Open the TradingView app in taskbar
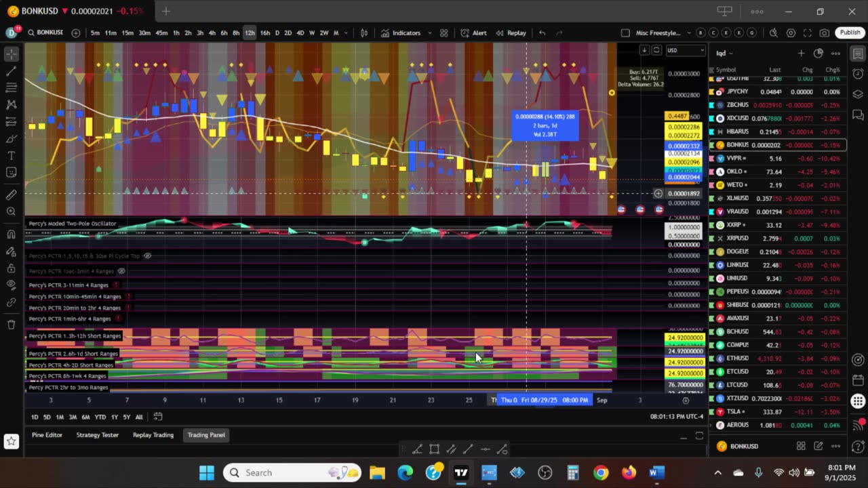This screenshot has width=868, height=488. 461,472
